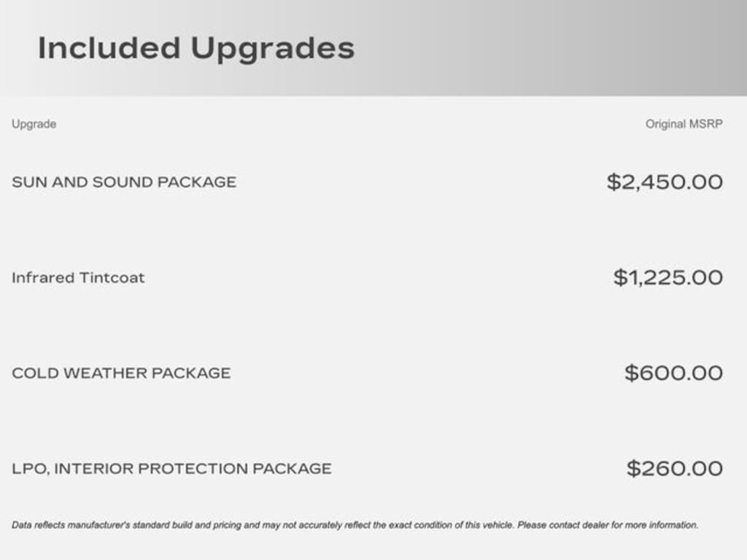
Task: Click the $600.00 price
Action: pyautogui.click(x=673, y=373)
